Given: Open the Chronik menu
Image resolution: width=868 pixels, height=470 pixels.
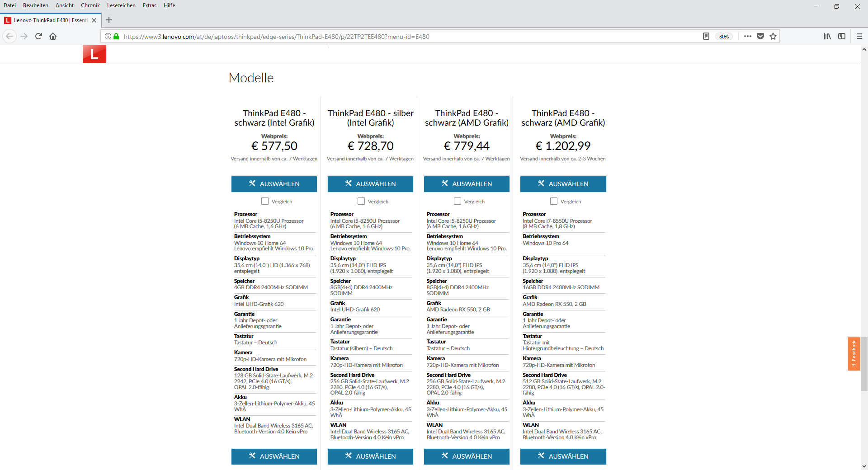Looking at the screenshot, I should coord(90,5).
